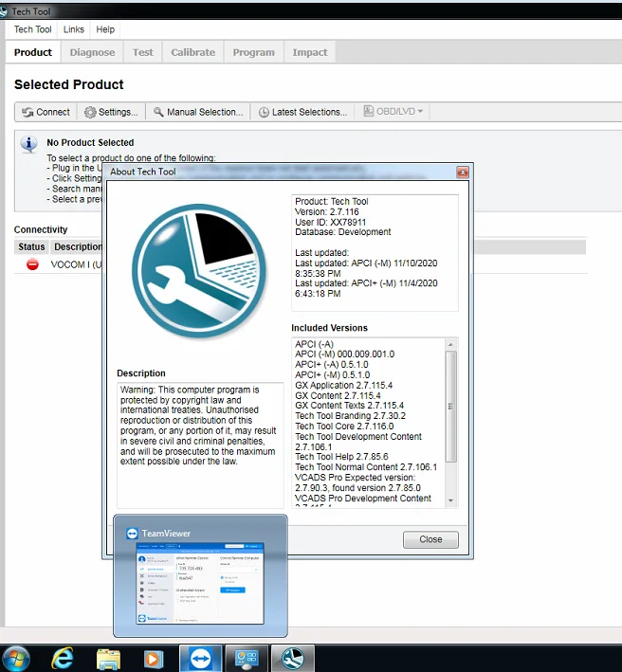
Task: Select Tech Tool Help 2.7.85.6 entry
Action: pyautogui.click(x=341, y=457)
